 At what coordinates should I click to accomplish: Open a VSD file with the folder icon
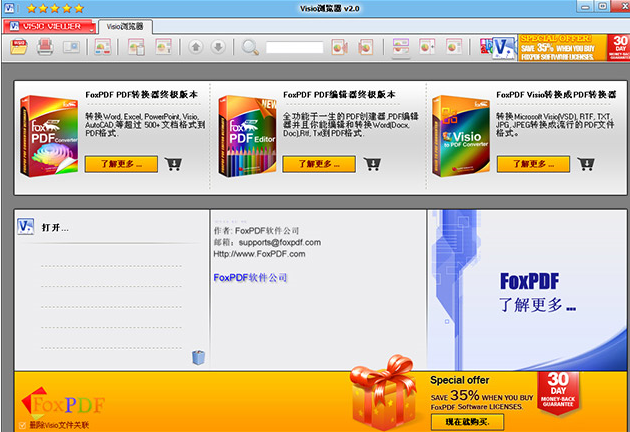click(18, 47)
